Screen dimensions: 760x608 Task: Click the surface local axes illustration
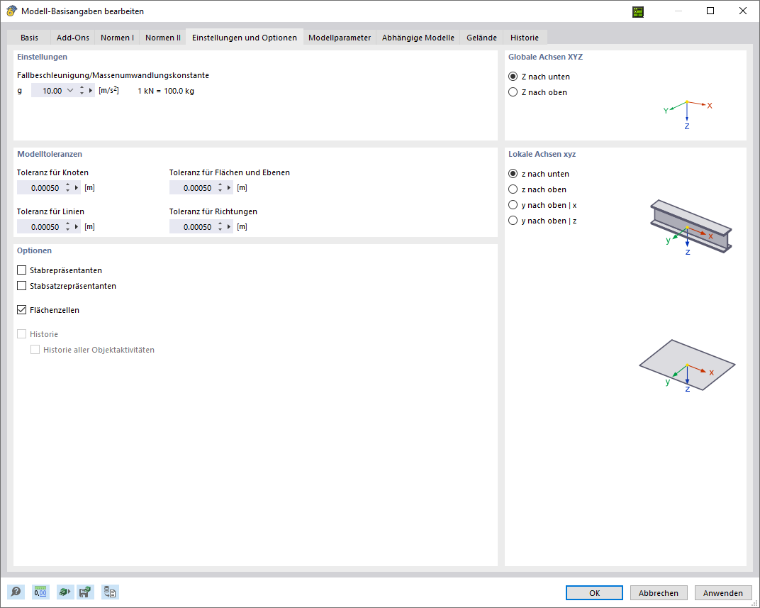[687, 365]
